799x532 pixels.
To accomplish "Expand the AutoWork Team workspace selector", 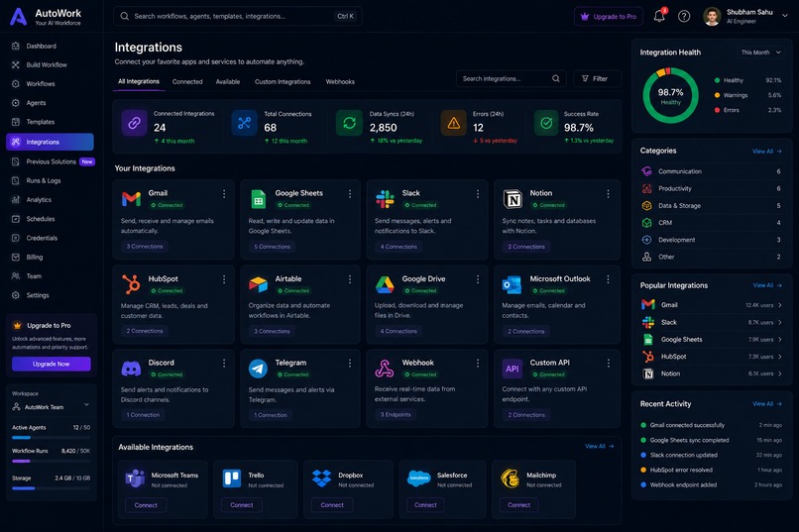I will tap(51, 407).
